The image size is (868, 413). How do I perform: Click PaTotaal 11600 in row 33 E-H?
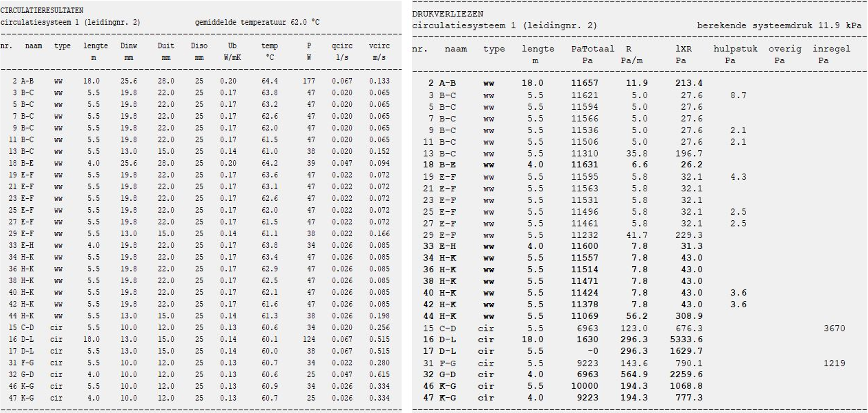[x=584, y=246]
